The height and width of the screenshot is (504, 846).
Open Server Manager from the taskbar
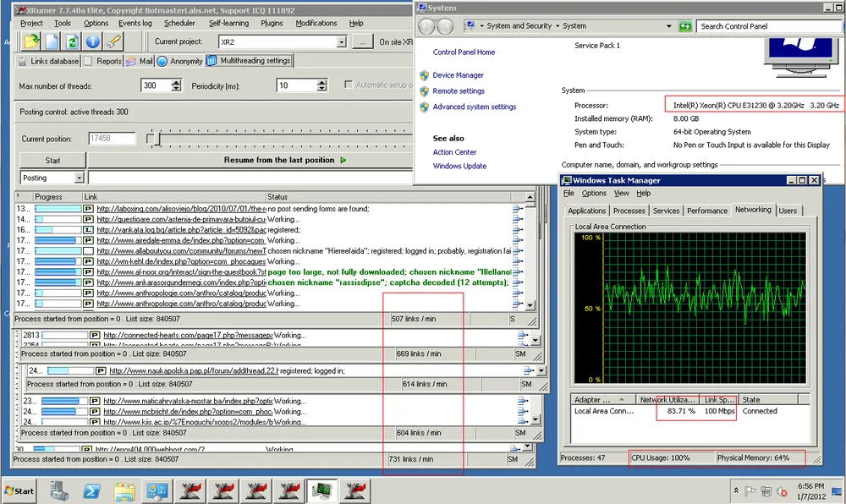[59, 490]
